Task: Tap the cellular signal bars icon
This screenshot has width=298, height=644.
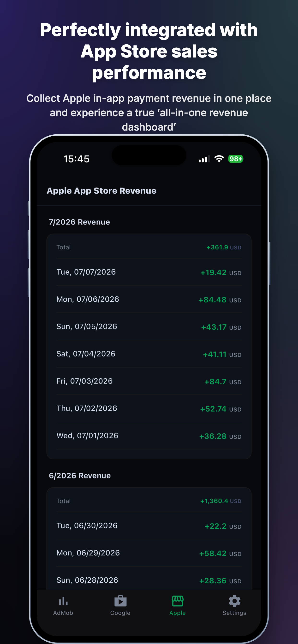Action: pos(204,159)
